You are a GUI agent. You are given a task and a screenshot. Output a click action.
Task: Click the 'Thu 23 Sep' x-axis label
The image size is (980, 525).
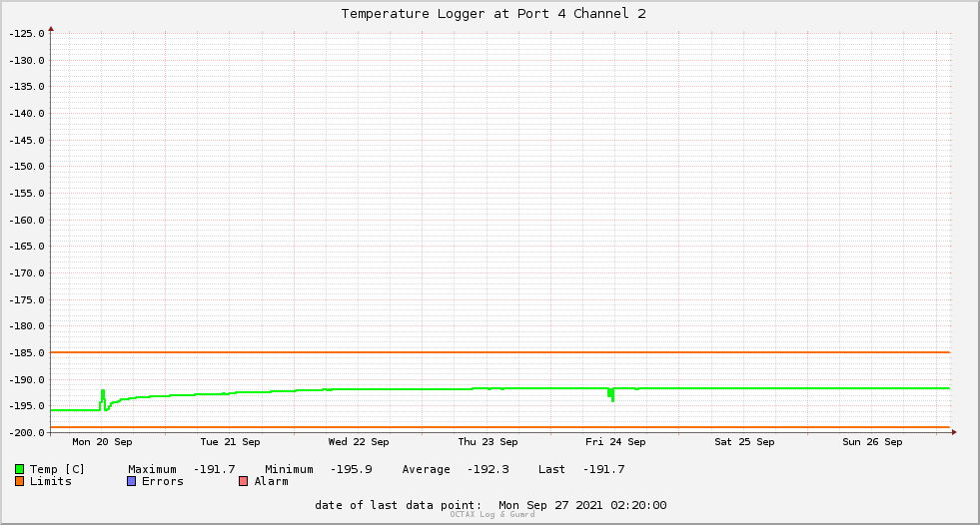tap(488, 442)
